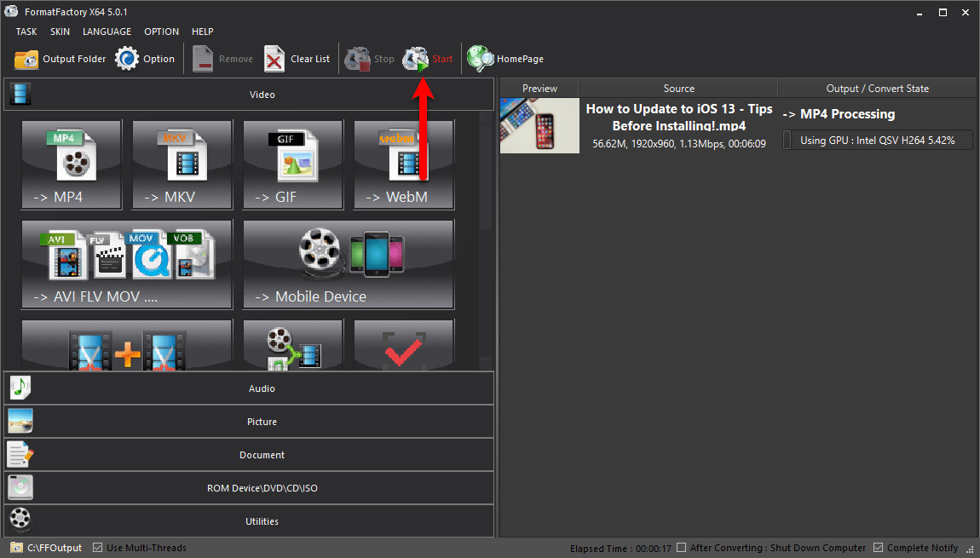980x558 pixels.
Task: Click the film strip icon beside Video
Action: tap(20, 95)
